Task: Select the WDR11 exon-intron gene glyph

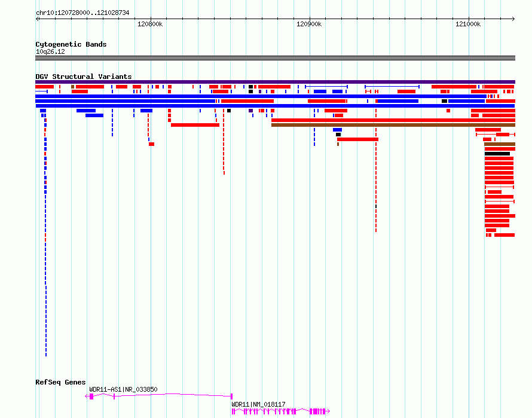Action: [x=280, y=411]
